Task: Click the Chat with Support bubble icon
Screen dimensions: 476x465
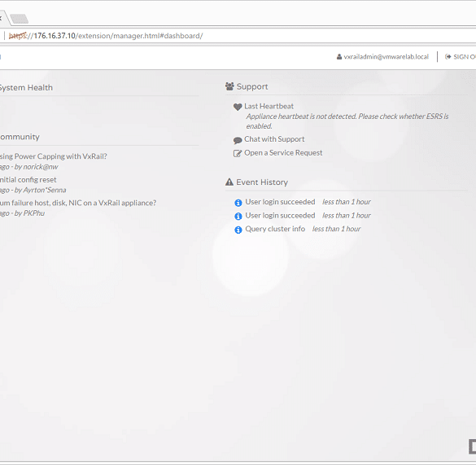Action: tap(238, 140)
